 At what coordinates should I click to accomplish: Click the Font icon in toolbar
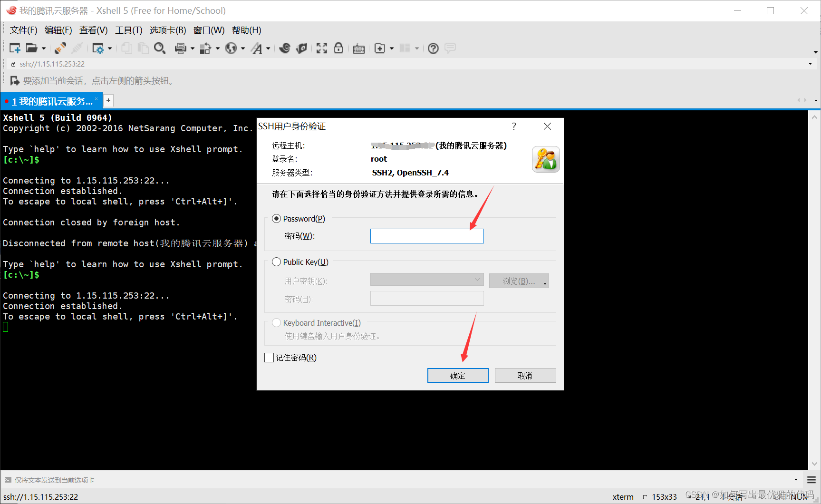(257, 48)
